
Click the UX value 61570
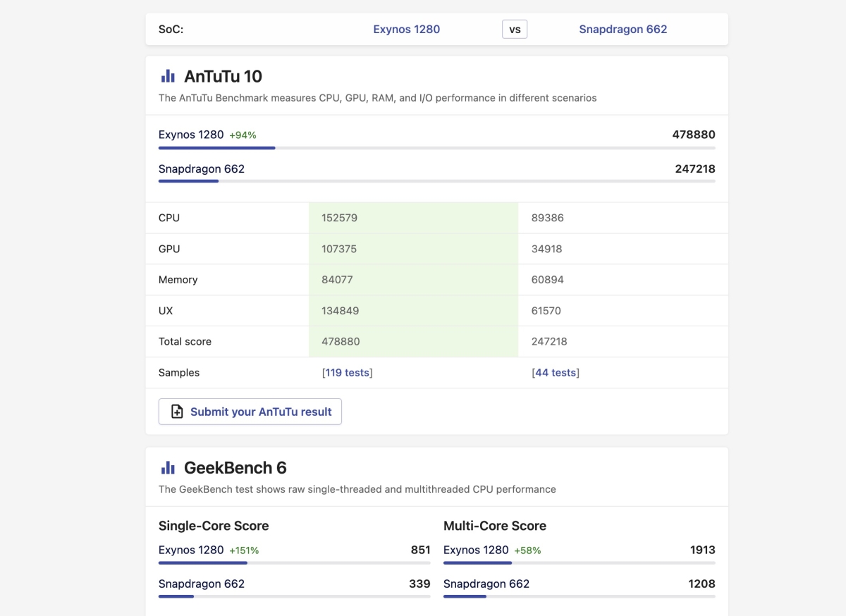pos(546,311)
